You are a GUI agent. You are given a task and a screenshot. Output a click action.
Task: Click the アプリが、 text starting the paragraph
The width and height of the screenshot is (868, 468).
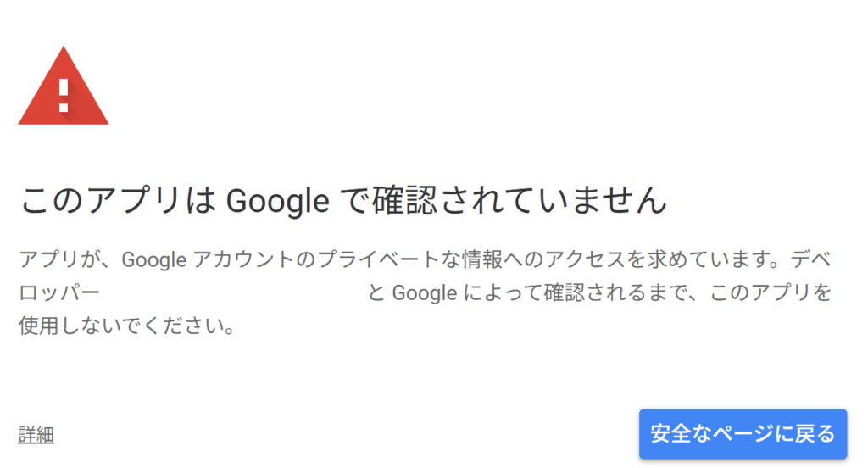pyautogui.click(x=68, y=259)
